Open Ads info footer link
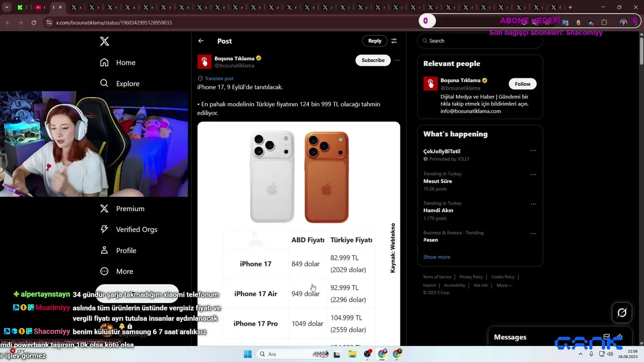Screen dimensions: 644x362 [480, 286]
